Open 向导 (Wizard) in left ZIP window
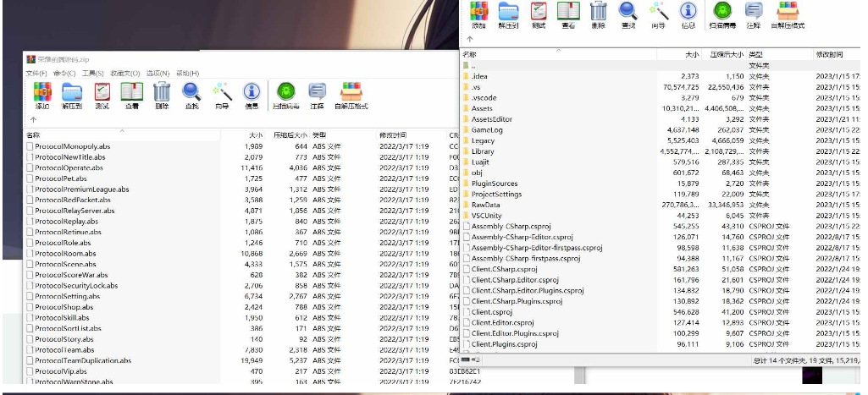 coord(222,95)
